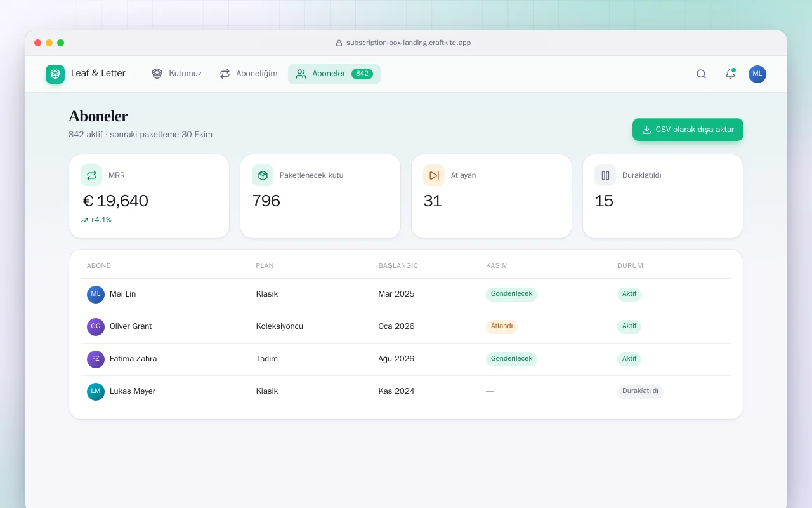Click the PLAN column header
Viewport: 812px width, 508px height.
(x=265, y=266)
